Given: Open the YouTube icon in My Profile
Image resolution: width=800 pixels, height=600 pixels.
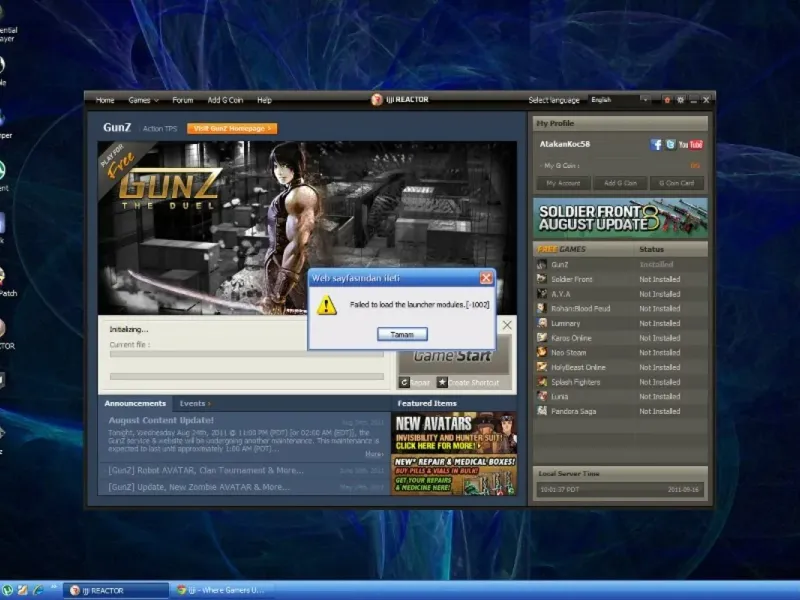Looking at the screenshot, I should coord(691,144).
